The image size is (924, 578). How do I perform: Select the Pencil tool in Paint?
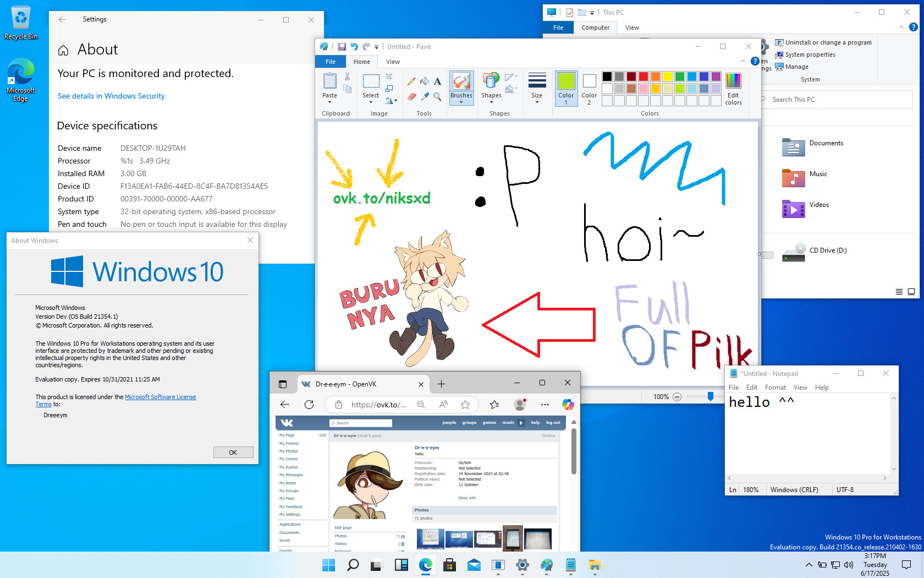point(411,81)
